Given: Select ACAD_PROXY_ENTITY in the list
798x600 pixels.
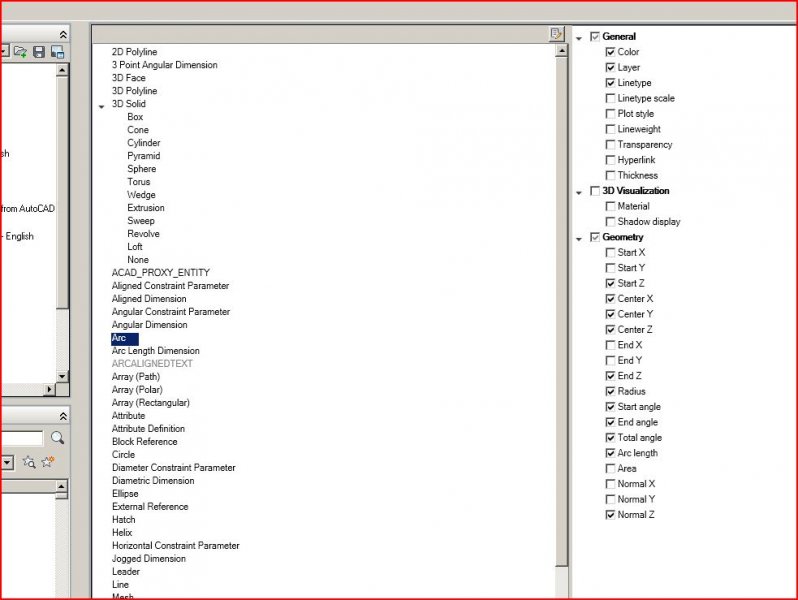Looking at the screenshot, I should 160,273.
